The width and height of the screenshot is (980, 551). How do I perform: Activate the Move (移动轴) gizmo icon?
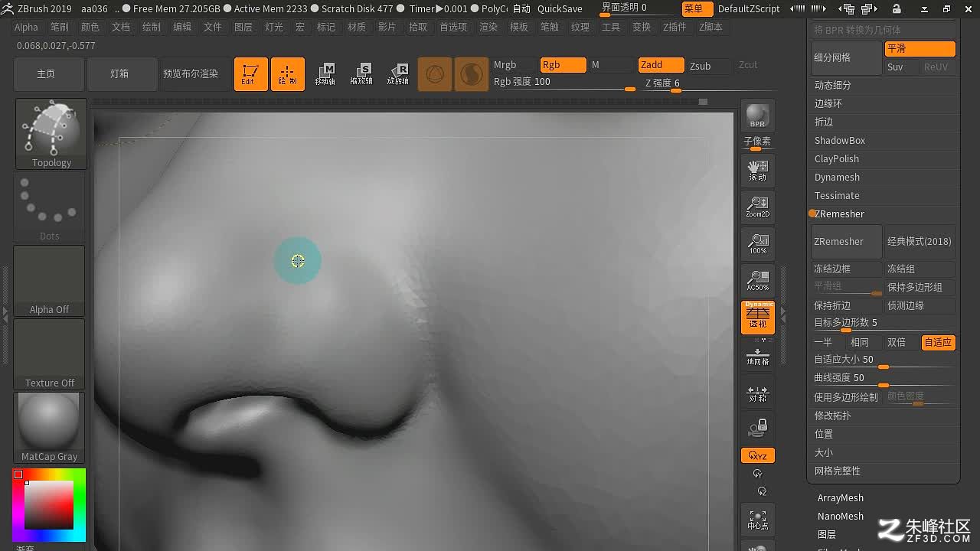click(x=325, y=74)
